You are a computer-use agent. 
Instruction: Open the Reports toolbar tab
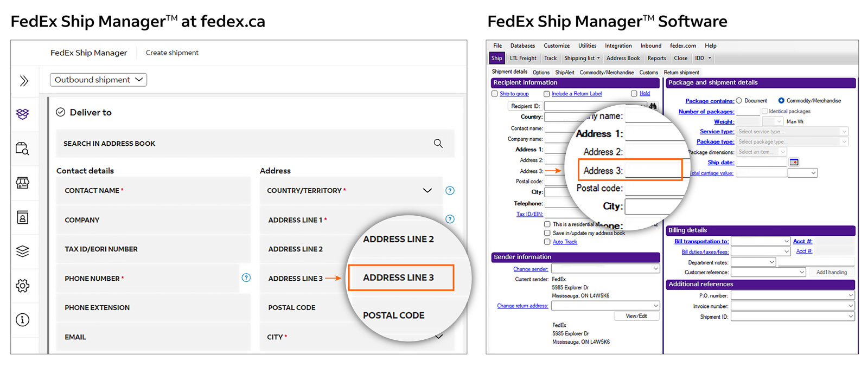coord(656,58)
